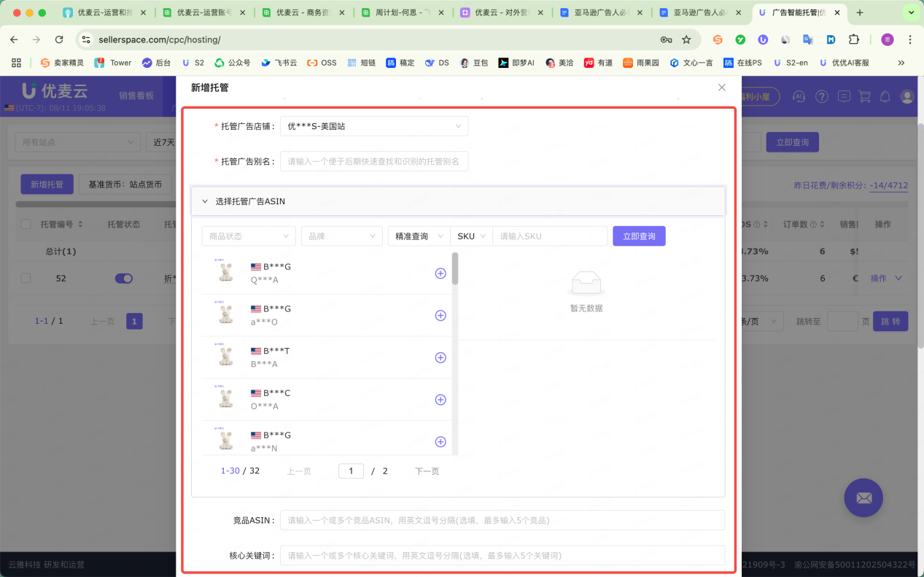Viewport: 924px width, 577px height.
Task: Open the feedback message icon in the header
Action: [844, 96]
